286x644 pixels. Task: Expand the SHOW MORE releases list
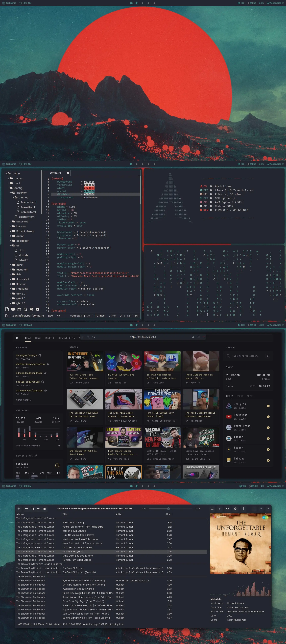[24, 400]
